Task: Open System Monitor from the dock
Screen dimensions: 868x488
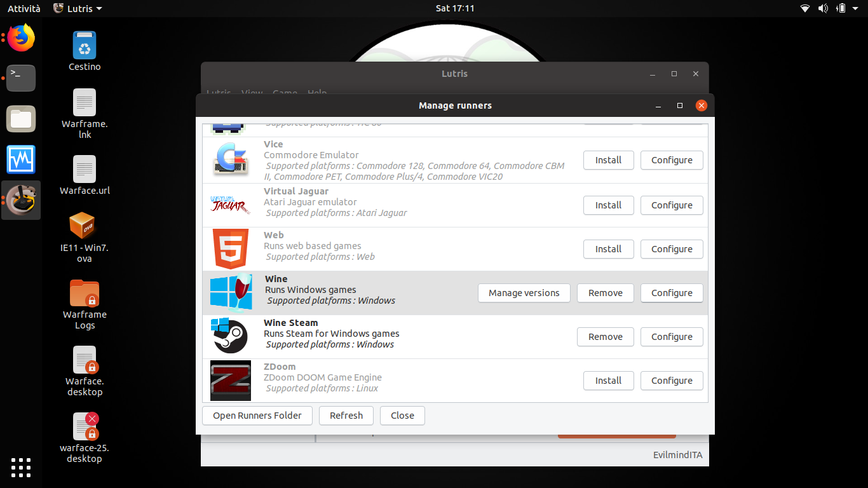Action: point(21,159)
